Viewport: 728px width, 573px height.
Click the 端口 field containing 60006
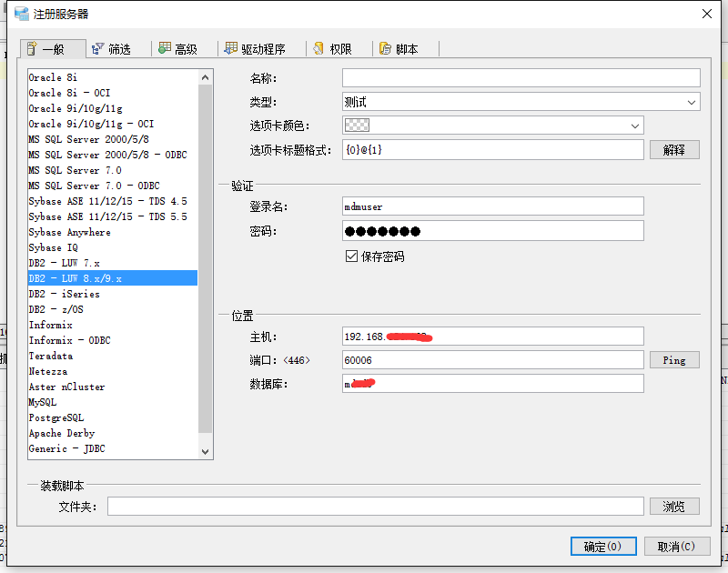[492, 360]
